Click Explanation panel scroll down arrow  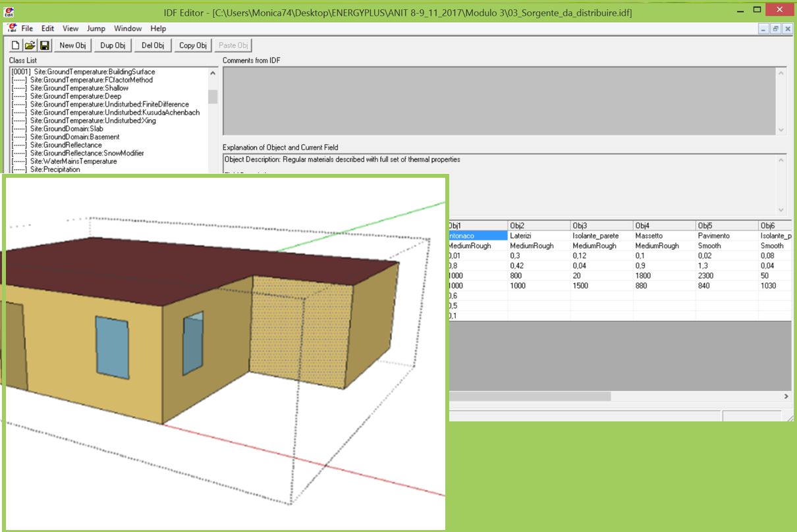(781, 209)
